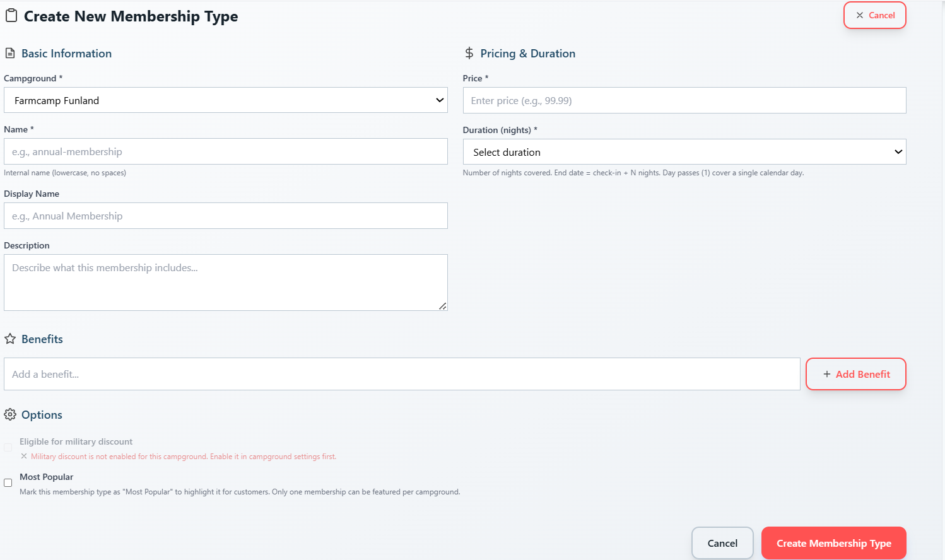Viewport: 945px width, 560px height.
Task: Enable the Most Popular checkbox
Action: click(8, 482)
